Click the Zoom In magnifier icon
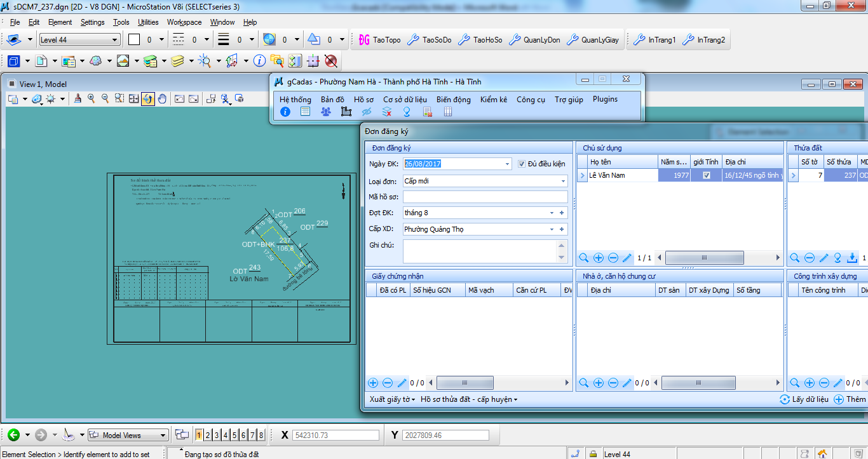The image size is (868, 459). coord(92,98)
